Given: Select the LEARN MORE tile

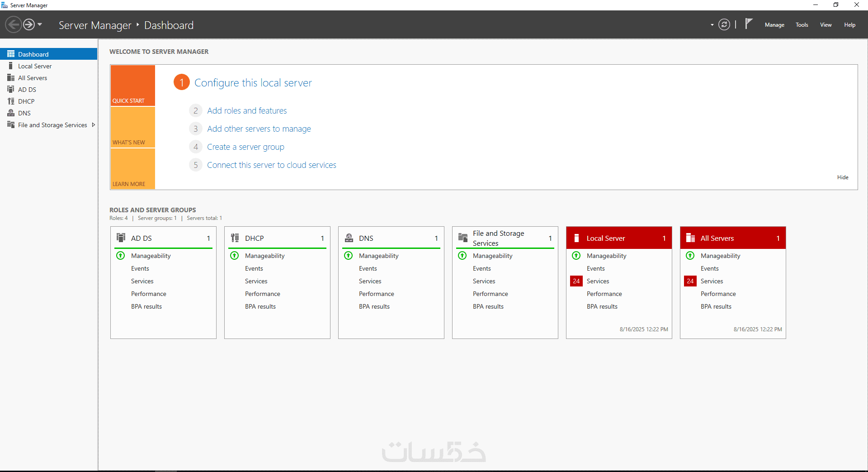Looking at the screenshot, I should tap(133, 169).
